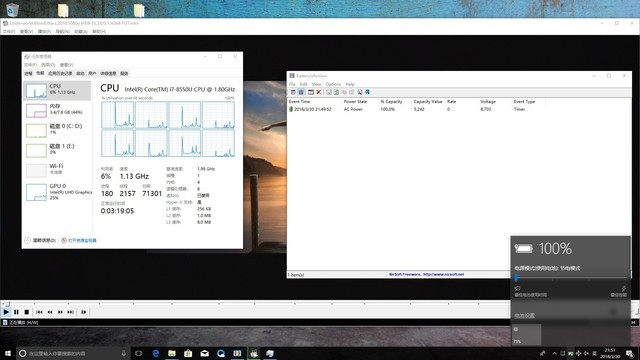The width and height of the screenshot is (640, 360).
Task: Select Disk 0 (C: D:) in Task Manager
Action: 57,130
